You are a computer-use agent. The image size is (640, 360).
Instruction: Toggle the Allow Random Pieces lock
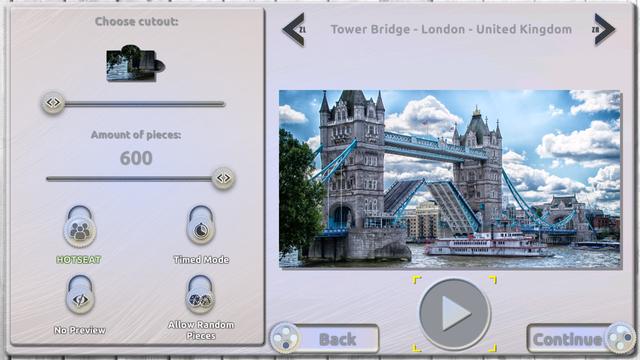(200, 294)
